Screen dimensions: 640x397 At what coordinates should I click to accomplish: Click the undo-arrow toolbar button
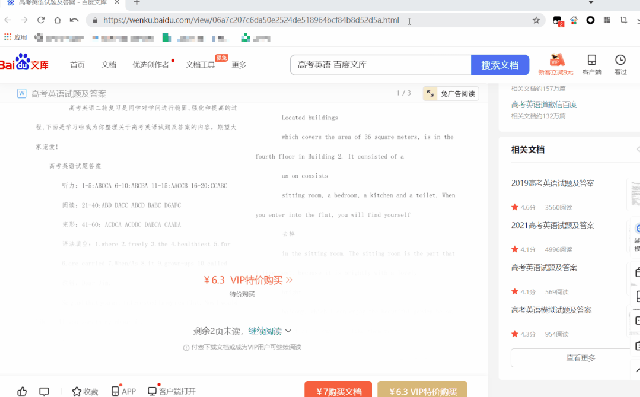74,20
